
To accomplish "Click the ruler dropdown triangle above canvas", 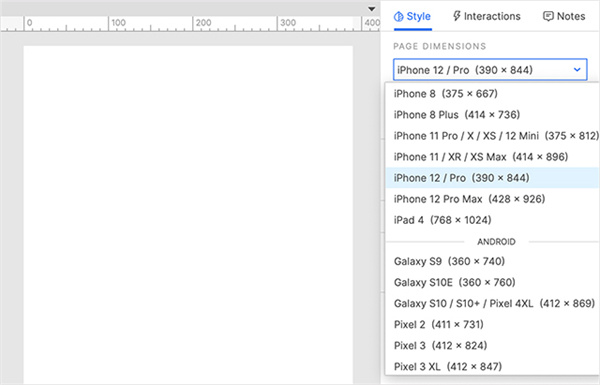I will click(x=372, y=9).
